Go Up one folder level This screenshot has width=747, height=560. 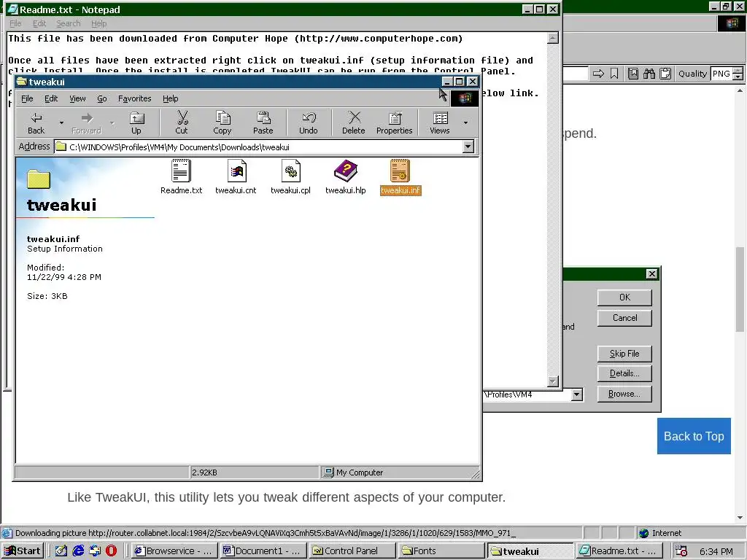[x=136, y=122]
